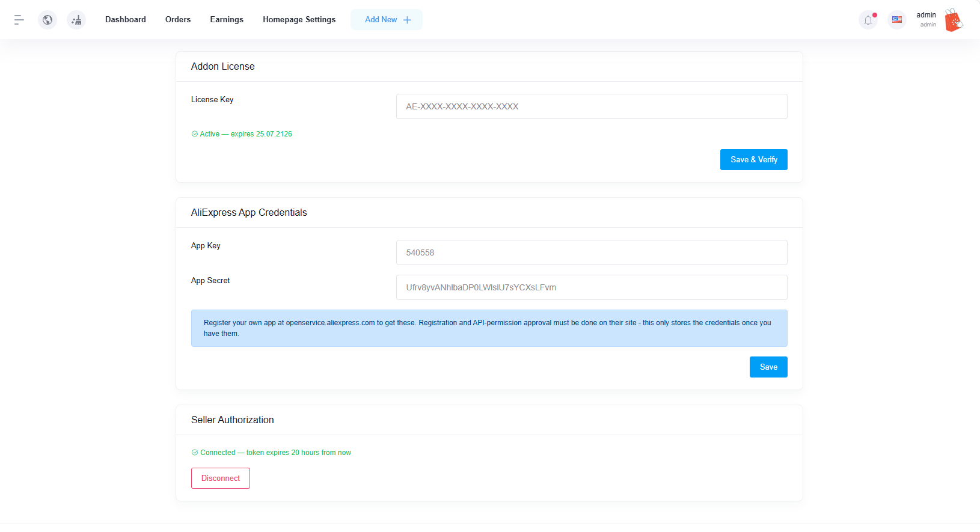Open the Orders menu item
980x532 pixels.
point(178,19)
